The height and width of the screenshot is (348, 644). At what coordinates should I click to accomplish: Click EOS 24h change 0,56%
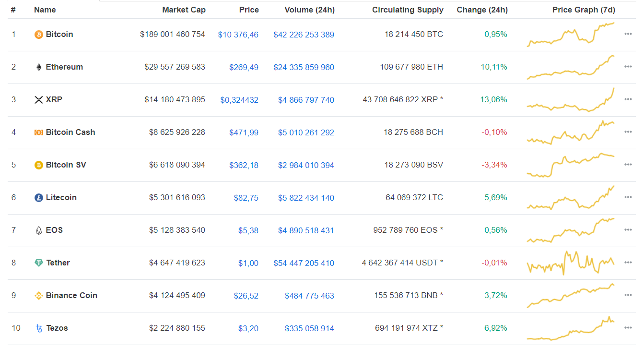click(x=496, y=230)
